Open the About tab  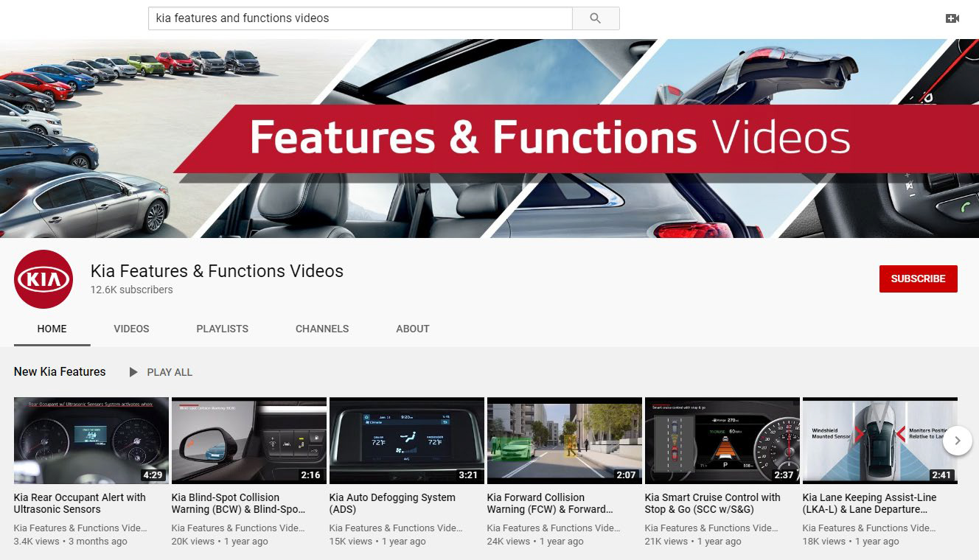413,329
